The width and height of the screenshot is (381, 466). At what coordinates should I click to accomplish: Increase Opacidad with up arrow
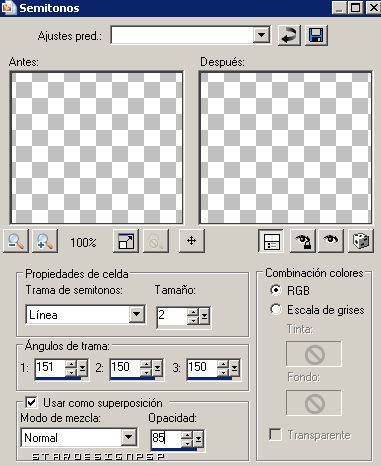[x=187, y=435]
